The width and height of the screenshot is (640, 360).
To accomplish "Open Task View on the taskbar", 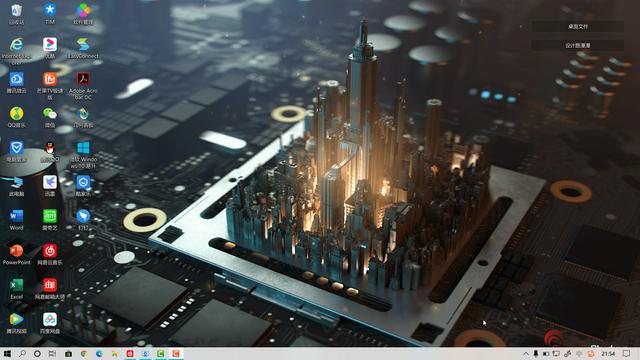I will coord(52,353).
